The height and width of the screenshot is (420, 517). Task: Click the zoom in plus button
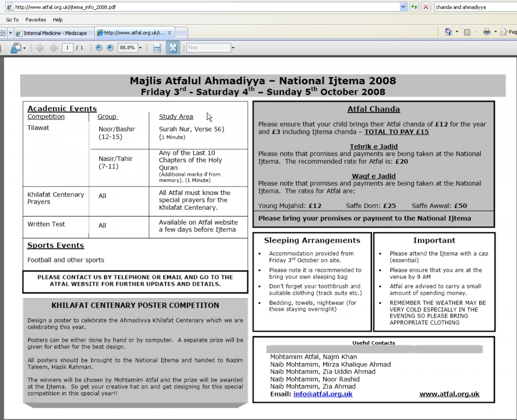click(x=110, y=48)
